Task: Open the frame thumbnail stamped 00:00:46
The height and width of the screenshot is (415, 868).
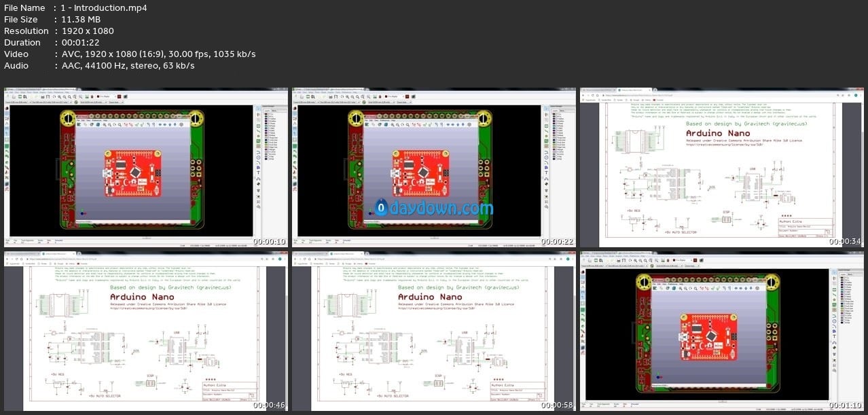Action: 146,330
